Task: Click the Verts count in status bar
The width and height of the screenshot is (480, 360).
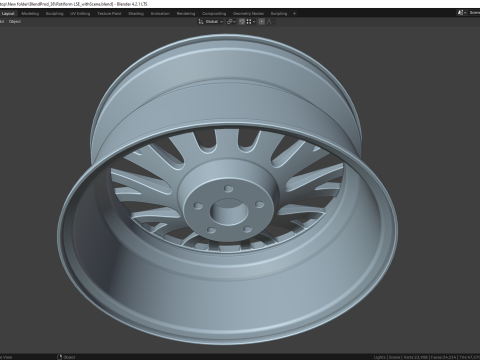Action: tap(416, 357)
